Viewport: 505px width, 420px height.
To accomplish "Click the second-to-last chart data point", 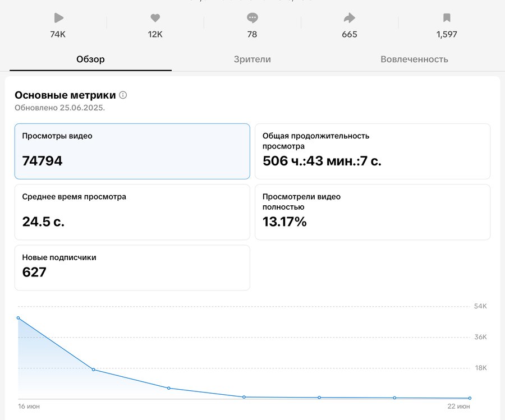I will click(x=394, y=398).
